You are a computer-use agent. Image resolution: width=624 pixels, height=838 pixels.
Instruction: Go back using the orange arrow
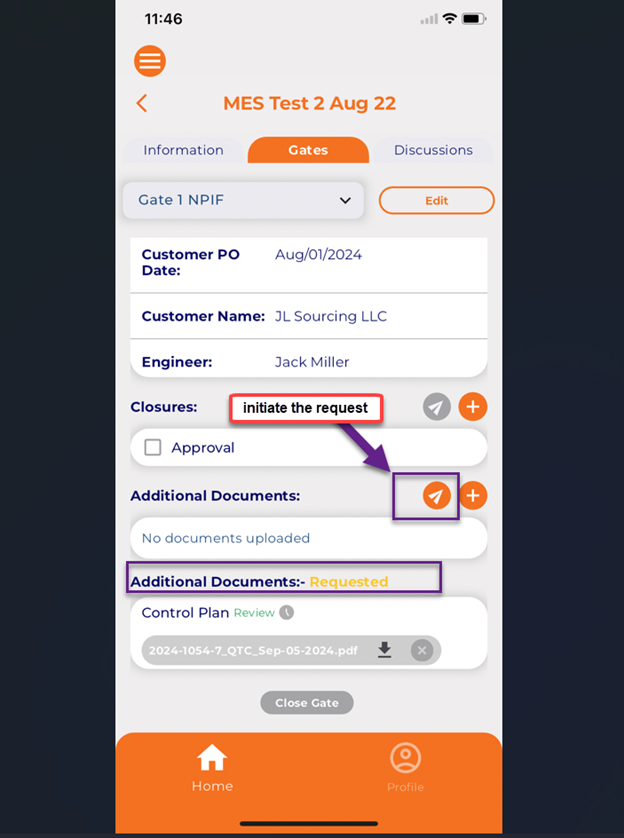click(142, 103)
